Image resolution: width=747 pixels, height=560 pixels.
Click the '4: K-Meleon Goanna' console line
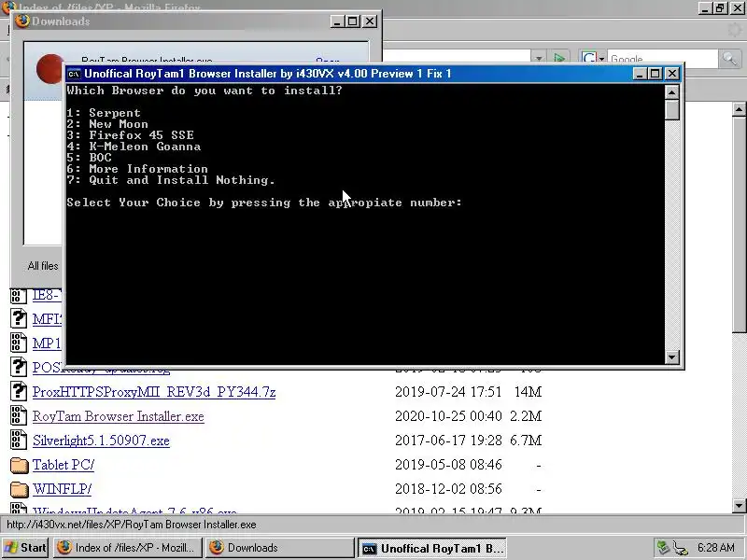click(x=134, y=147)
